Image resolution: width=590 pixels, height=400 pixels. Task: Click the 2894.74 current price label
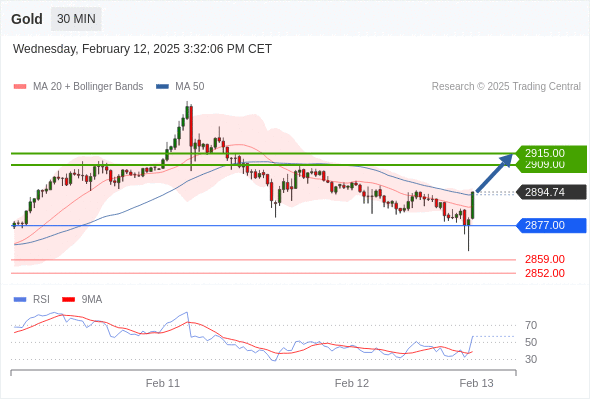[551, 192]
